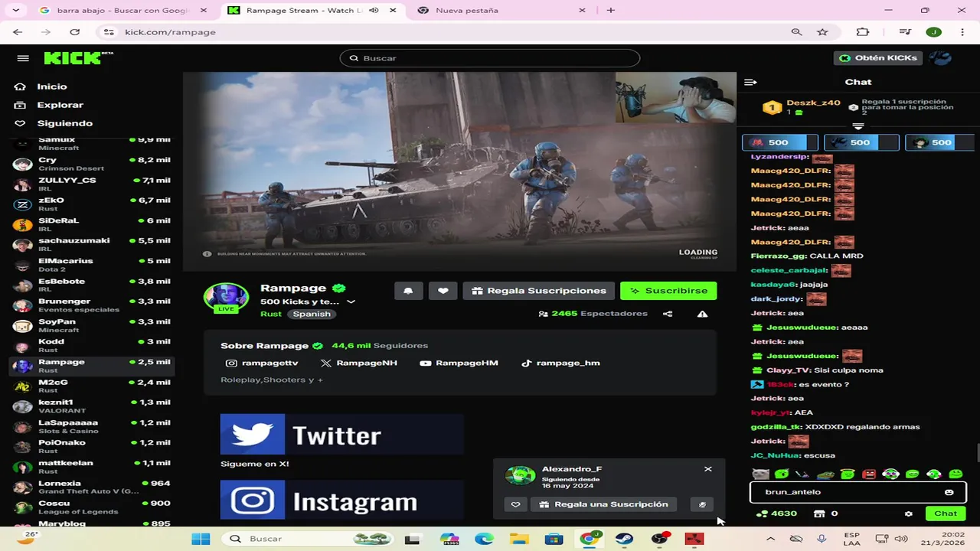Insert the white cat emote from quick emotes

[x=760, y=474]
